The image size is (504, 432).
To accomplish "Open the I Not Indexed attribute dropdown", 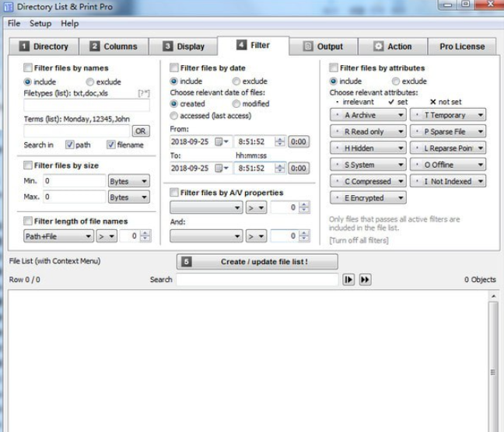I will pos(448,181).
